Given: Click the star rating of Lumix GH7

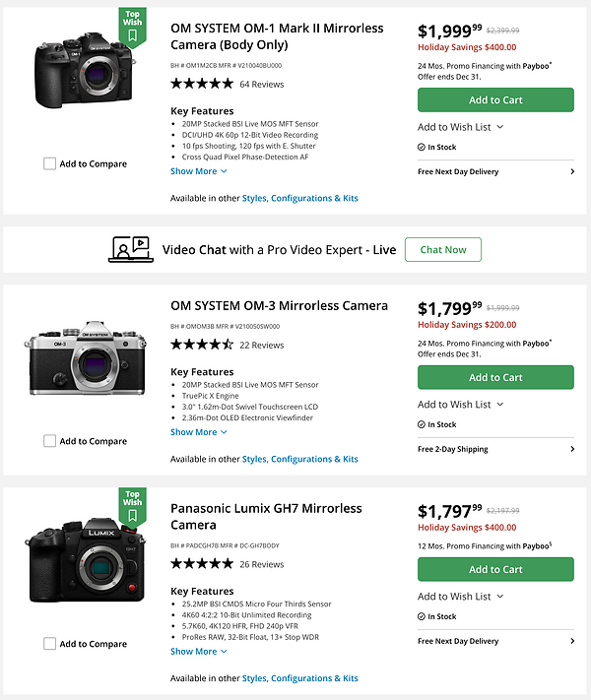Looking at the screenshot, I should coord(202,564).
